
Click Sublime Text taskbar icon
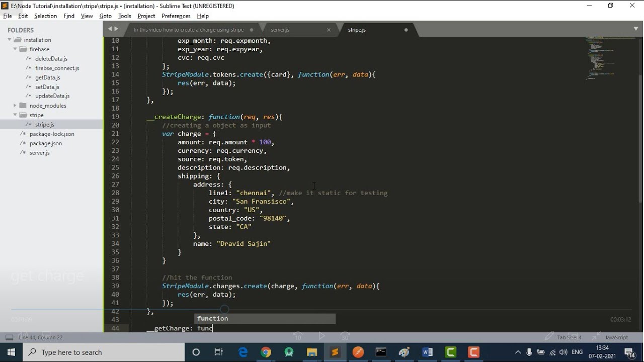[335, 352]
